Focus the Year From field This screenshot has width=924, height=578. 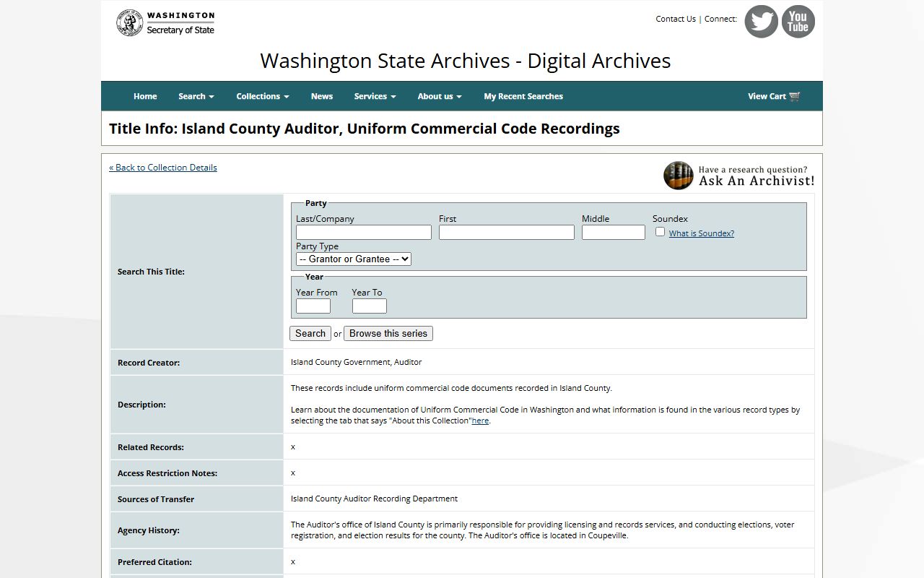[313, 306]
